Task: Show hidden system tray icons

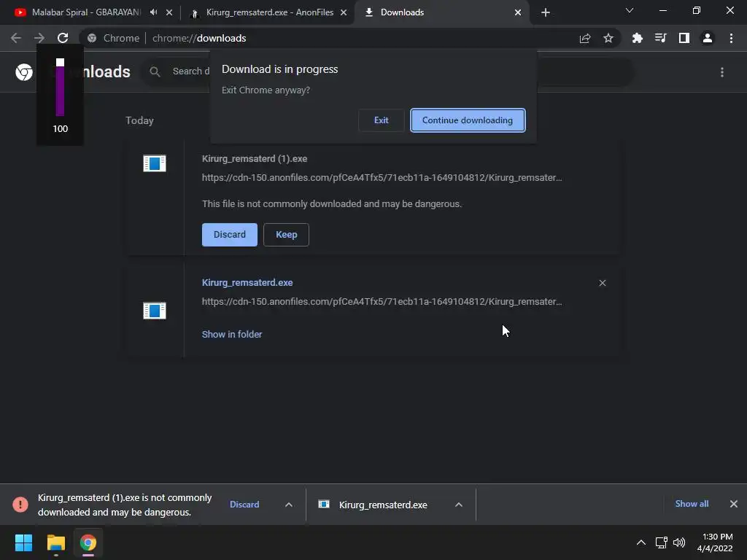Action: (x=641, y=542)
